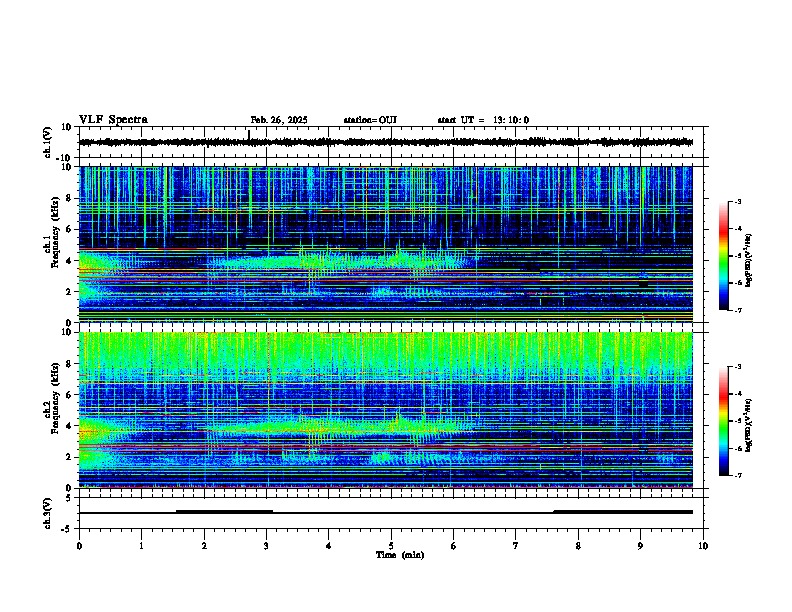Click the time-axis tick label "6"
This screenshot has width=792, height=612.
[454, 546]
